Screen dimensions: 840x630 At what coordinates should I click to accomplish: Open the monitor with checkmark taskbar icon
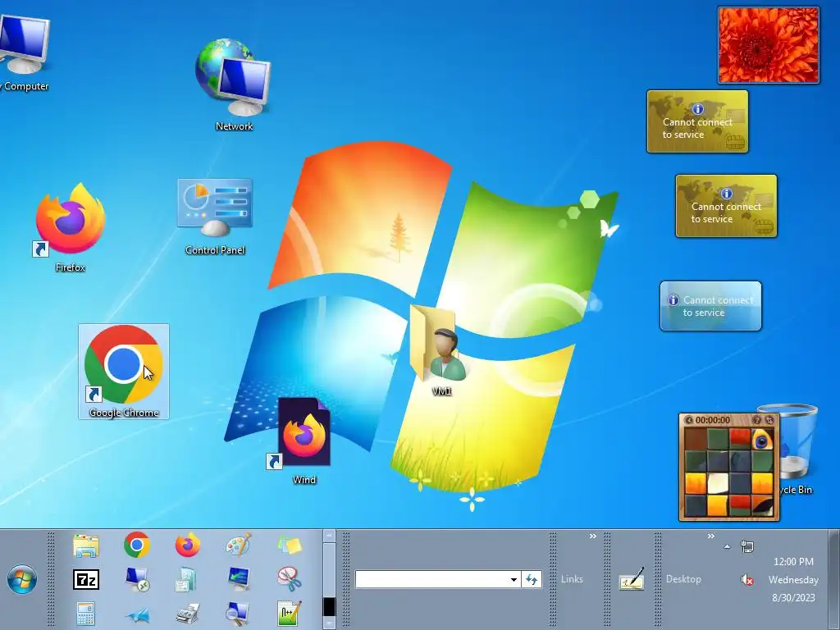click(x=239, y=579)
